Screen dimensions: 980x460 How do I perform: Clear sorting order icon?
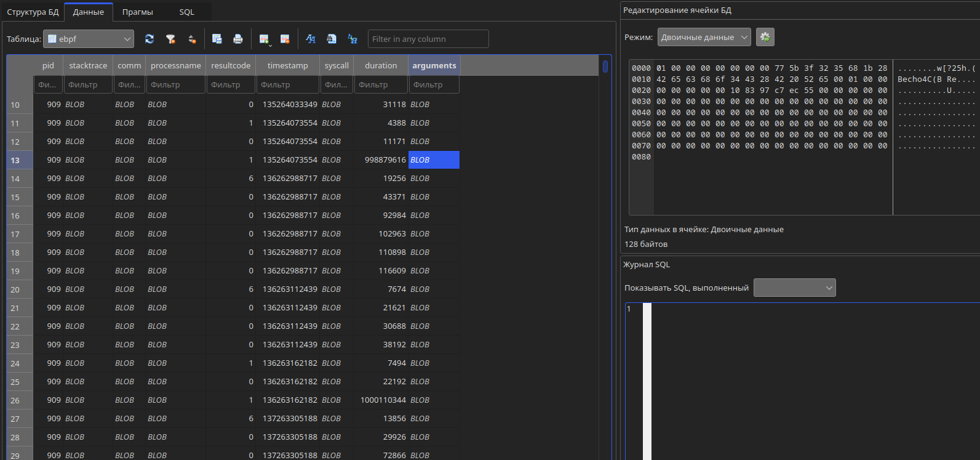click(192, 39)
